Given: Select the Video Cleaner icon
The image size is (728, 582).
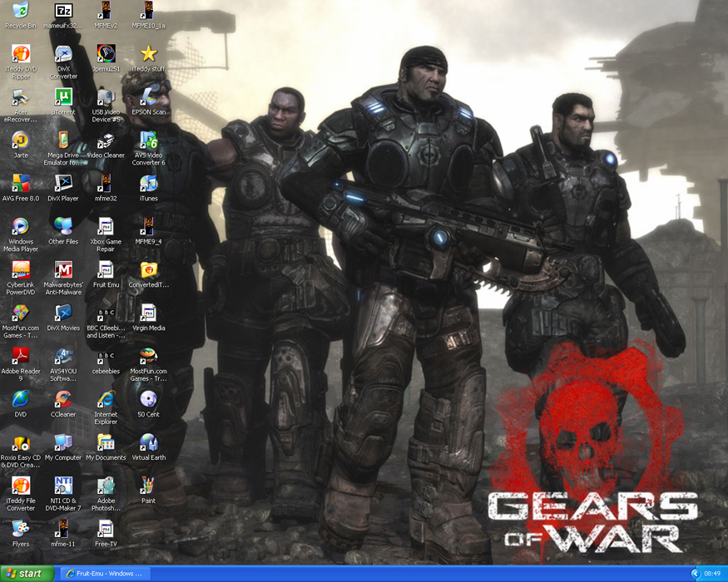Looking at the screenshot, I should pos(106,140).
